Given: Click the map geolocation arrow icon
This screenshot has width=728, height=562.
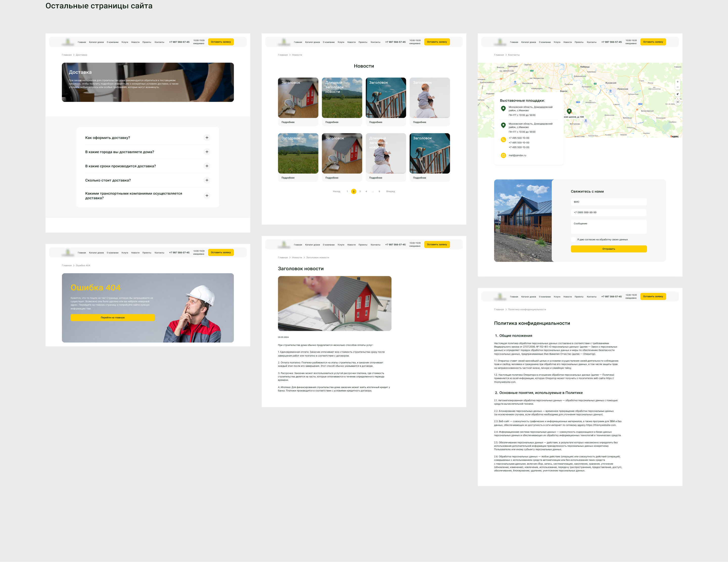Looking at the screenshot, I should coord(677,94).
